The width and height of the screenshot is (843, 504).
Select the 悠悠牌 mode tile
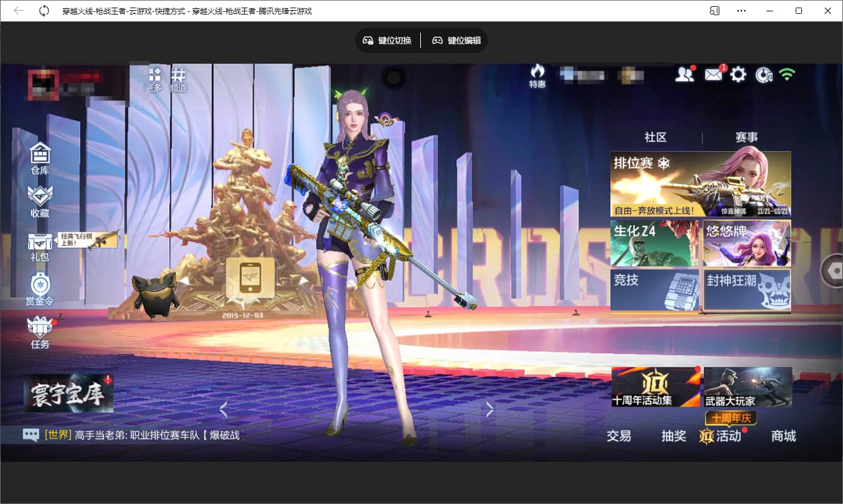click(747, 243)
